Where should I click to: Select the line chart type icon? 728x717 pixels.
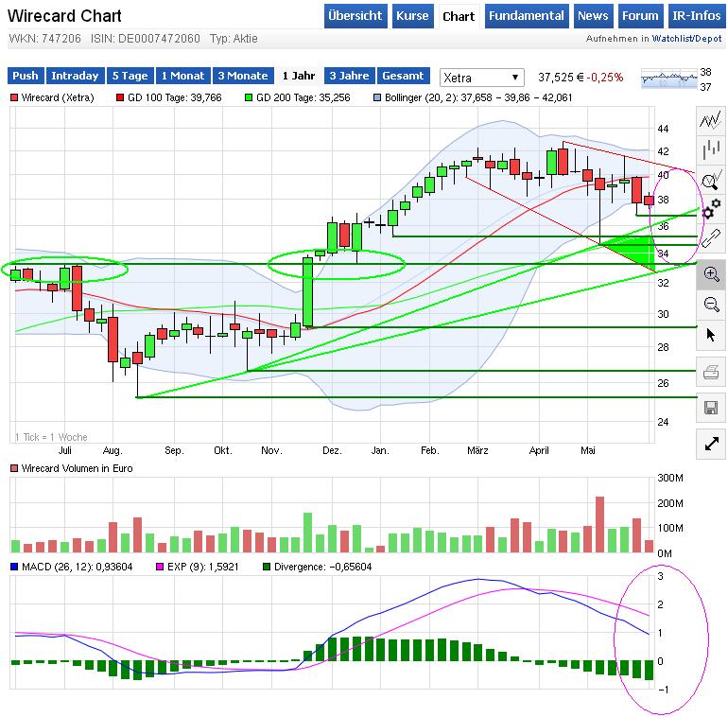click(711, 120)
